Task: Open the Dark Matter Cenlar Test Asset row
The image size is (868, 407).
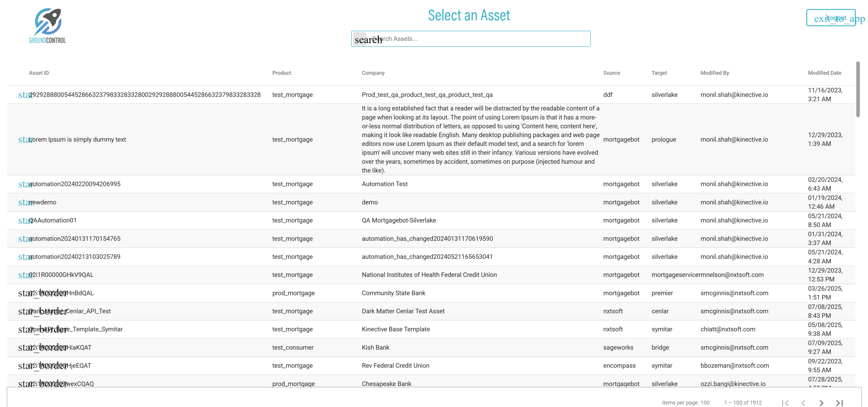Action: tap(403, 311)
